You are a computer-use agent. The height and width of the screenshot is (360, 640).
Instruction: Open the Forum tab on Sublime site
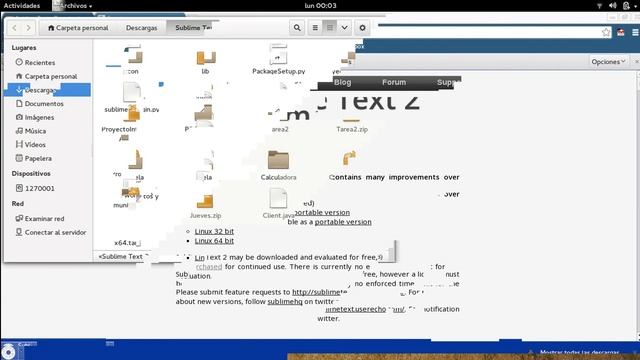pos(394,82)
